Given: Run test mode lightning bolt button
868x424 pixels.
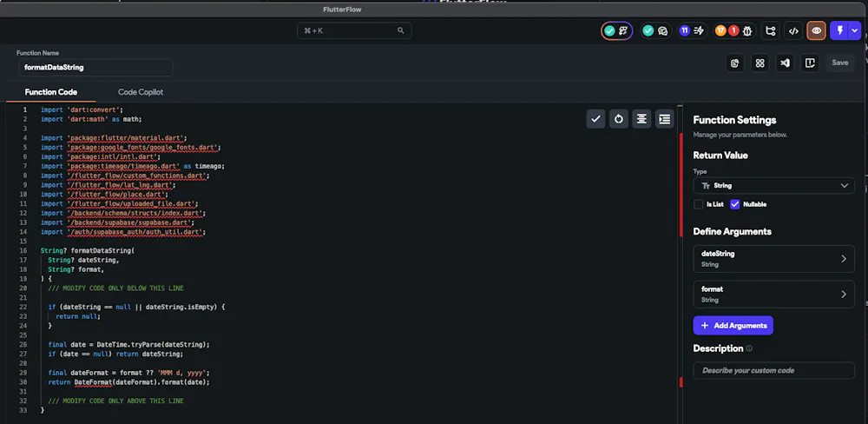Looking at the screenshot, I should [x=839, y=31].
